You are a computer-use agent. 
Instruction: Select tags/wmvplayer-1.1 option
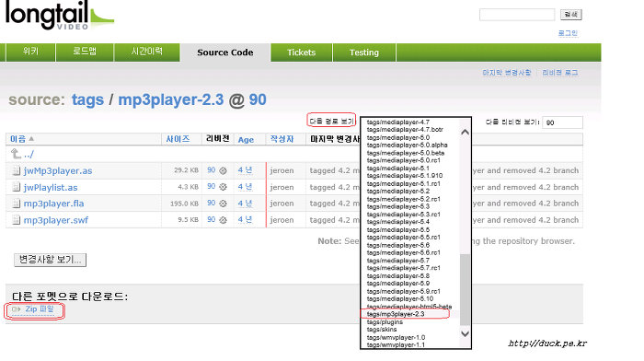pyautogui.click(x=396, y=345)
